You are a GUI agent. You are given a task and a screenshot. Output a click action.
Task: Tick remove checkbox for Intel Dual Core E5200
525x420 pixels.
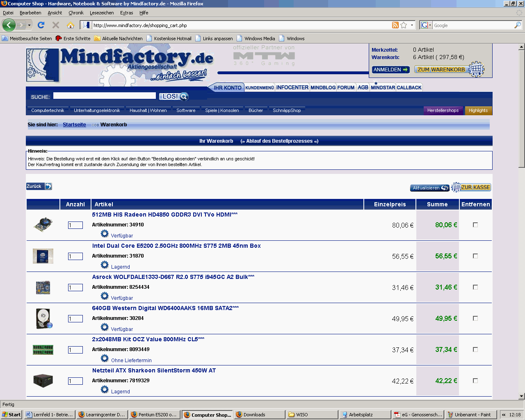pyautogui.click(x=475, y=256)
